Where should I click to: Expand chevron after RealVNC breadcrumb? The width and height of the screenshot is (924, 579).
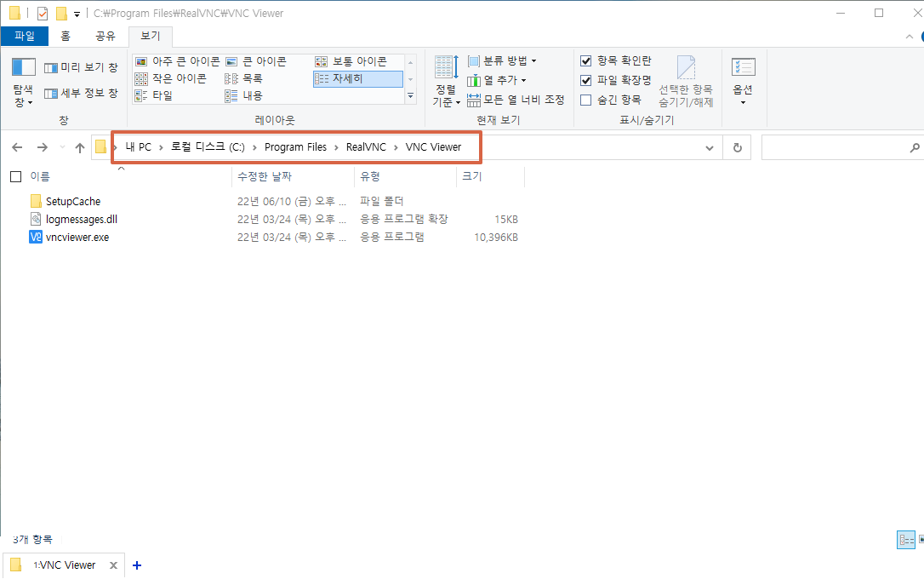(396, 148)
